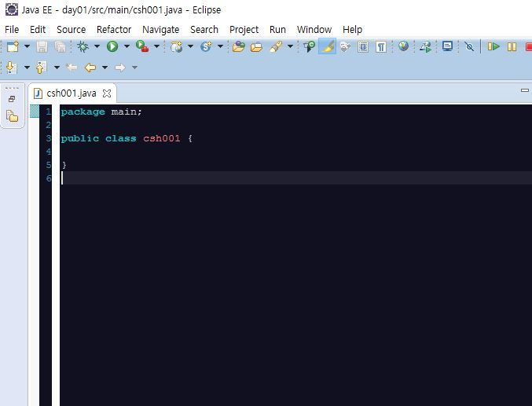Toggle the highlighted Mark Occurrences pencil icon
Viewport: 532px width, 406px height.
(x=328, y=46)
